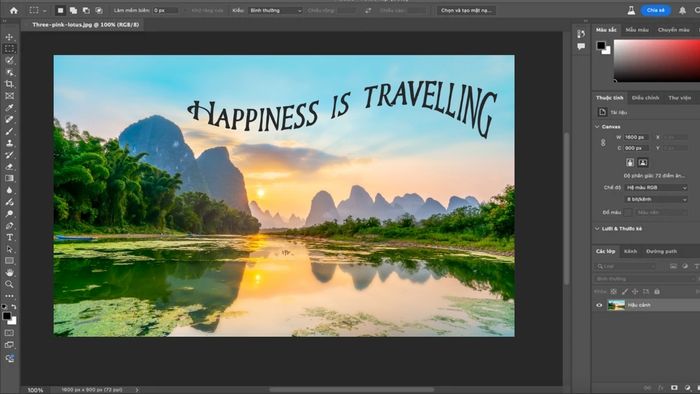Toggle Quick Mask mode at toolbar bottom
700x394 pixels.
pos(9,333)
